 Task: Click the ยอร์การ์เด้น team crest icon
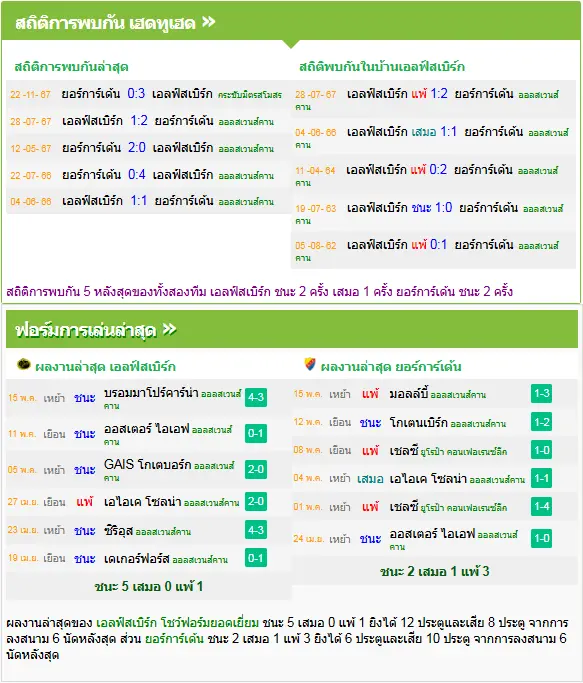tap(310, 364)
